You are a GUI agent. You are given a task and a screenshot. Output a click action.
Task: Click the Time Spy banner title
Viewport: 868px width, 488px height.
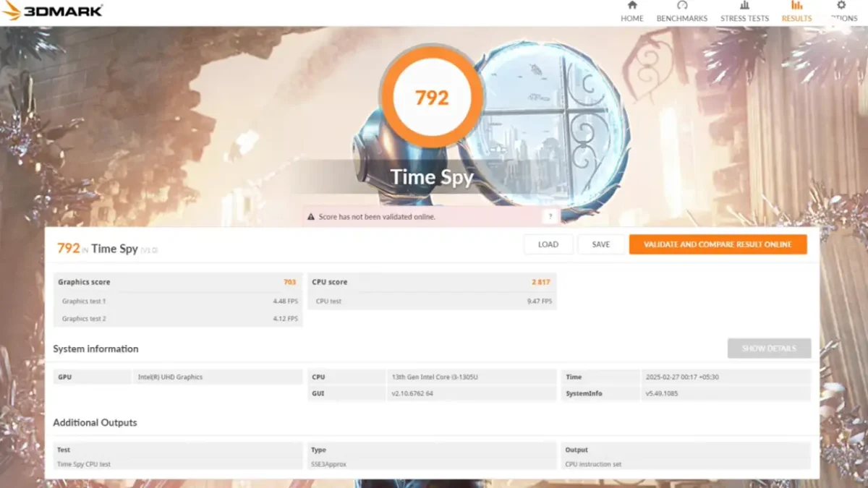(x=432, y=177)
